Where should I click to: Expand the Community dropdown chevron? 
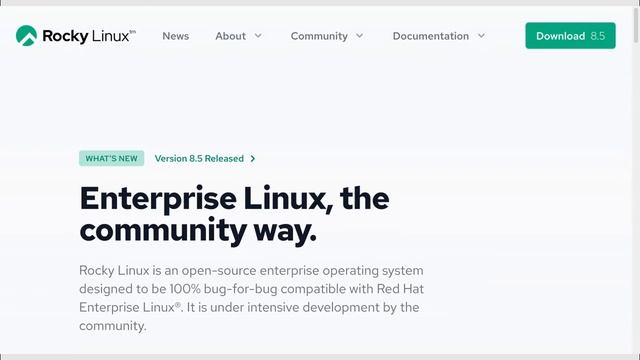click(x=360, y=36)
